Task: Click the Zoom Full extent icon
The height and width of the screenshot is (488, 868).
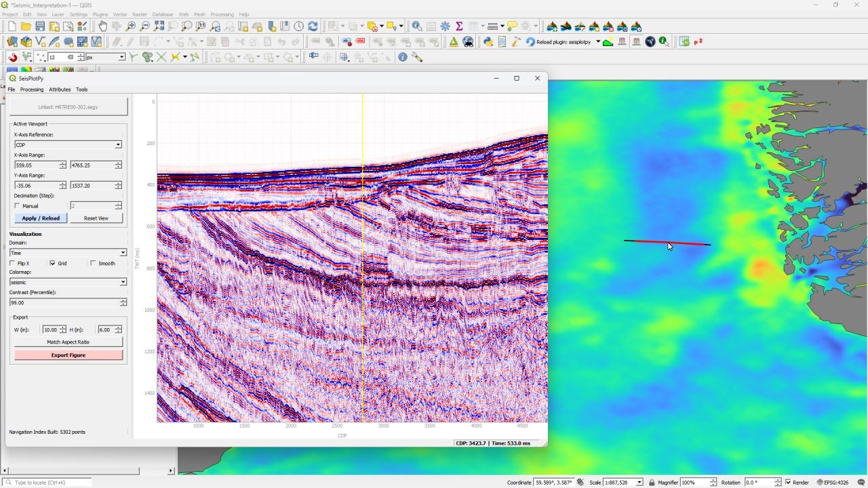Action: pos(159,26)
